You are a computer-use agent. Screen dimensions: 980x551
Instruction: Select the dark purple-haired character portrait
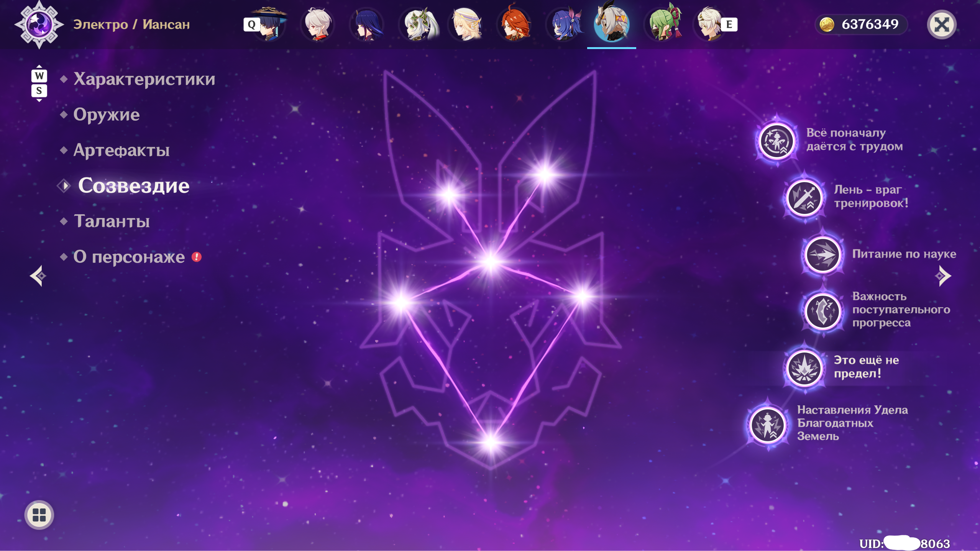pos(367,24)
